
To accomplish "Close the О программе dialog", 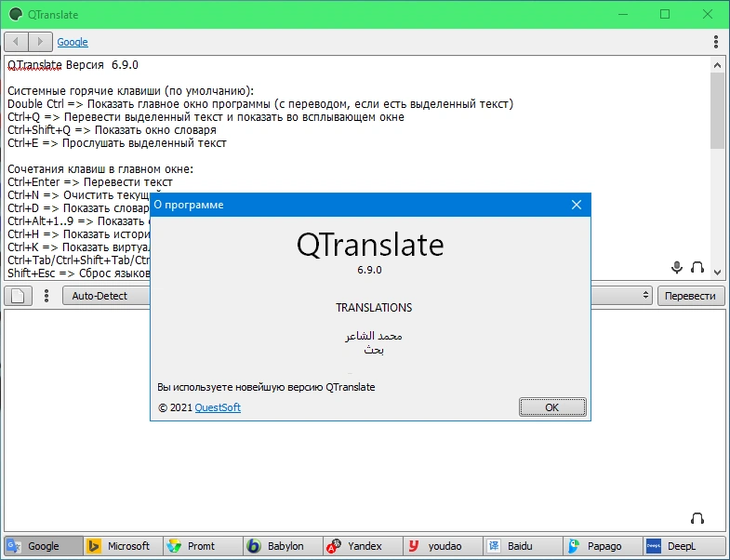I will point(577,205).
